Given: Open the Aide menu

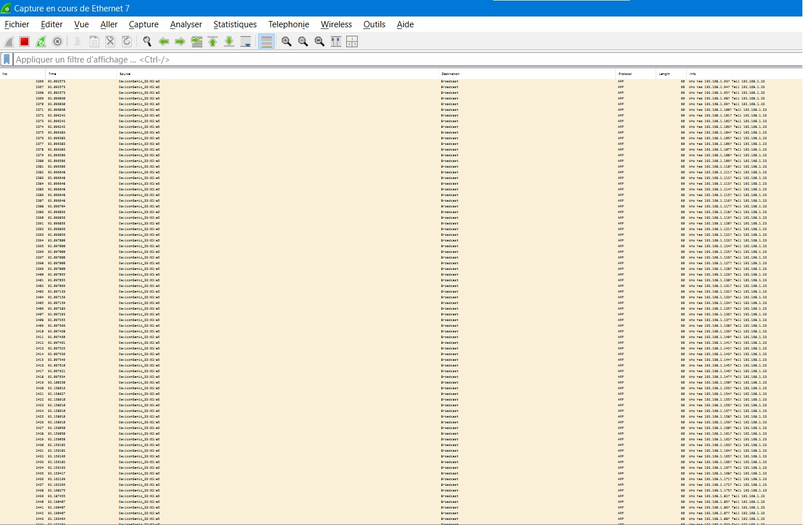Looking at the screenshot, I should (405, 24).
